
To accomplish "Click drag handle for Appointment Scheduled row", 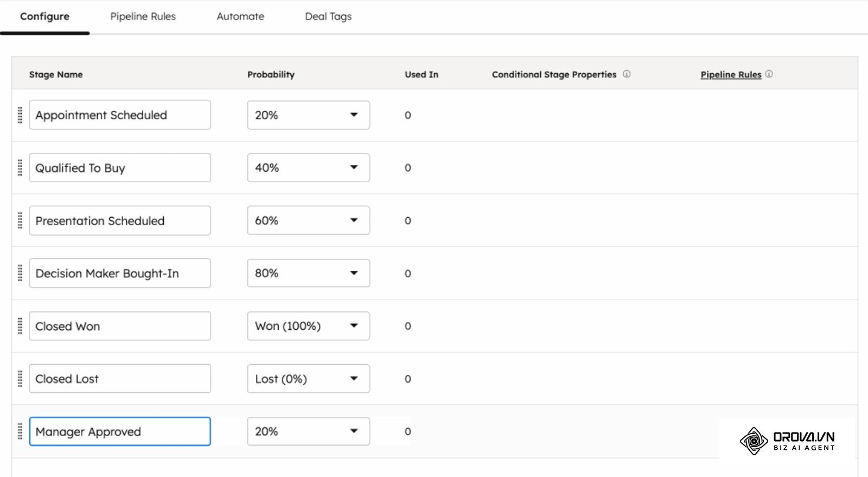I will tap(20, 115).
